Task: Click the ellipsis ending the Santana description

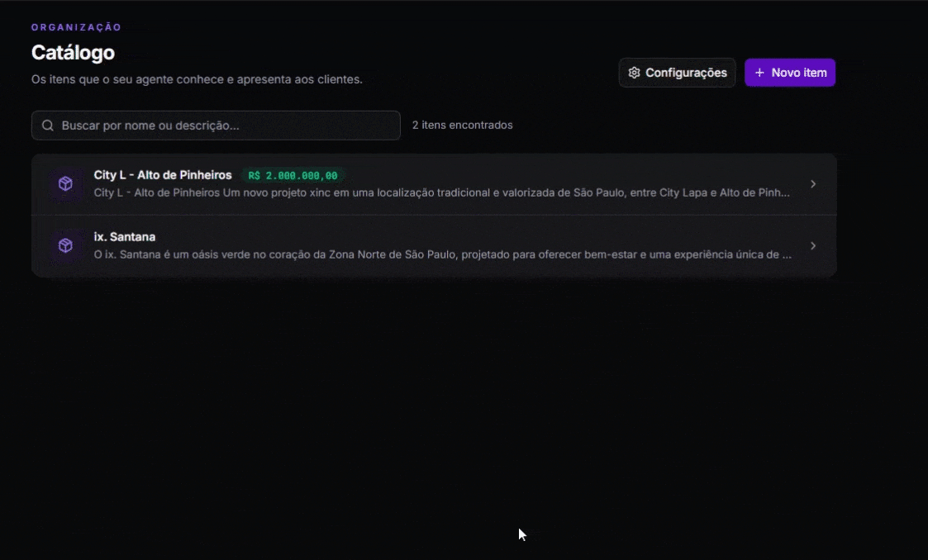Action: [x=787, y=255]
